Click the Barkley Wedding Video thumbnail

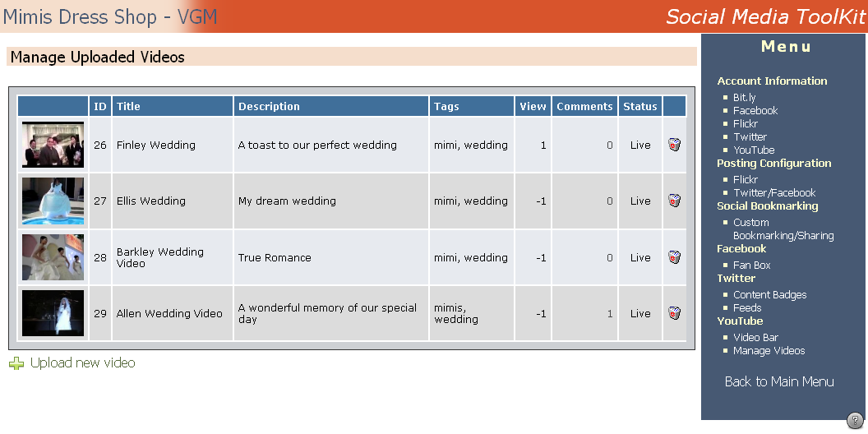(x=53, y=257)
